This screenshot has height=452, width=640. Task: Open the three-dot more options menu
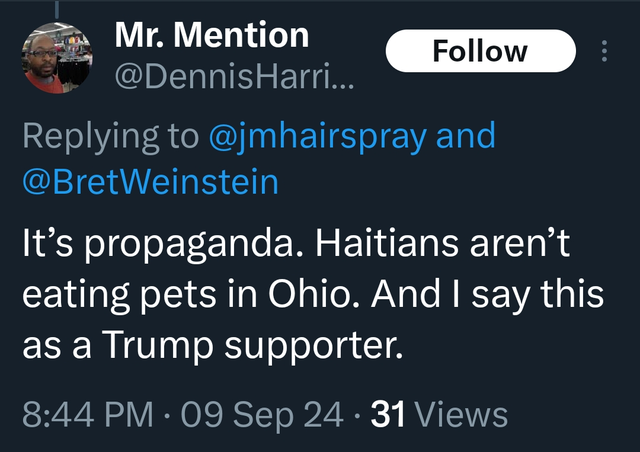pyautogui.click(x=603, y=51)
